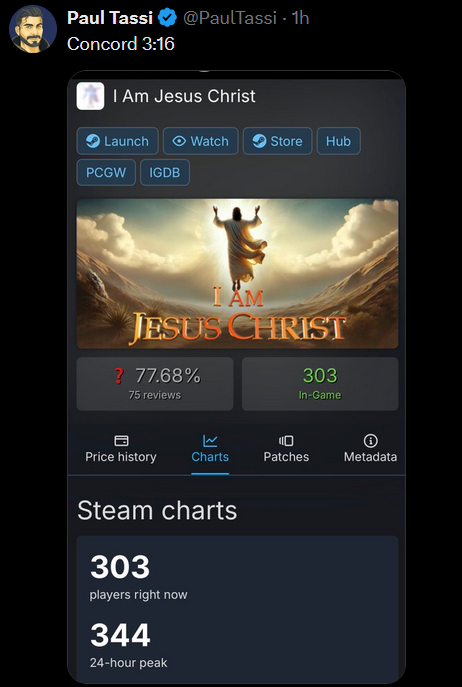The width and height of the screenshot is (462, 687).
Task: Open the Hub button
Action: tap(338, 141)
